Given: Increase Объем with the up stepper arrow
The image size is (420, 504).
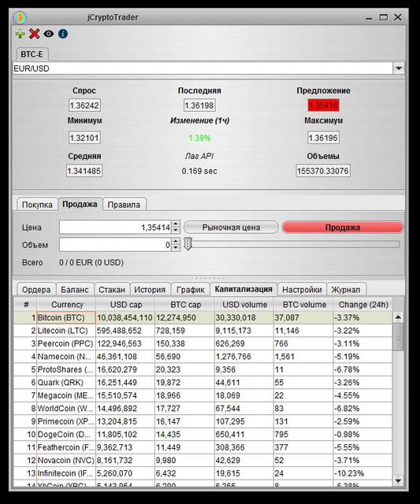Looking at the screenshot, I should pos(176,242).
